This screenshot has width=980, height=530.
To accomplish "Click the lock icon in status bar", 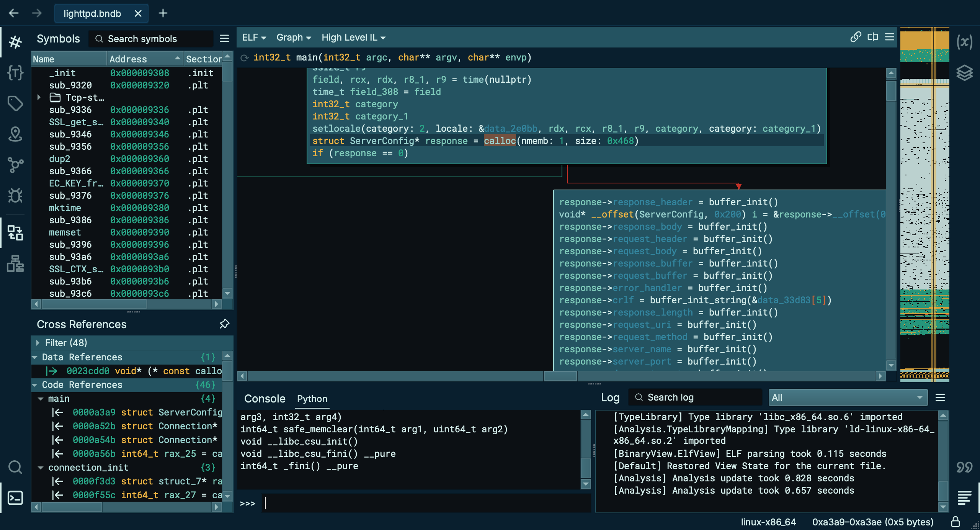I will click(x=955, y=522).
